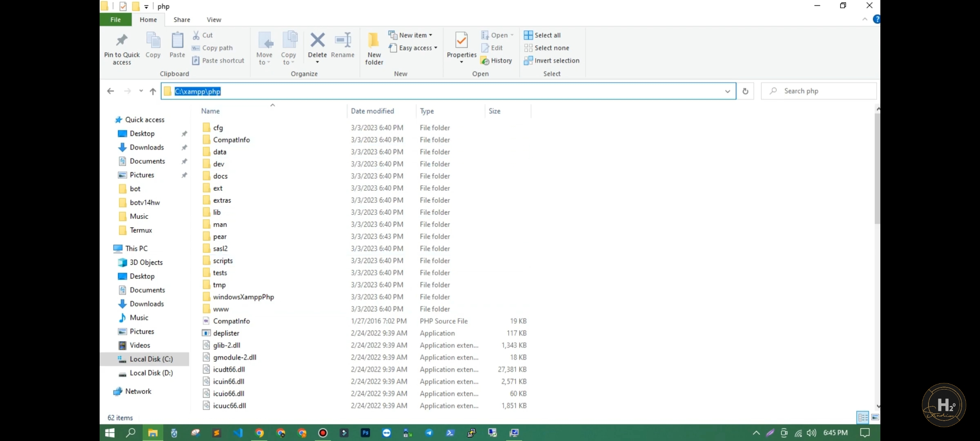Click the Search php box

819,91
